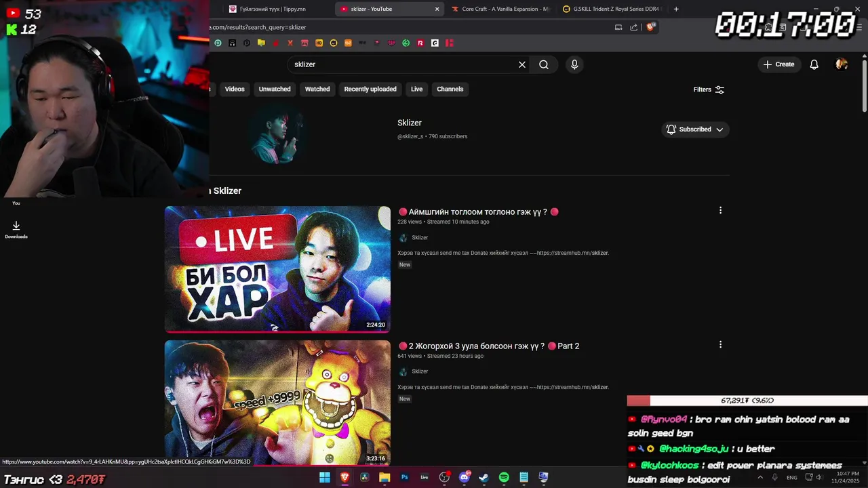This screenshot has width=868, height=488.
Task: Select the Live filter chip
Action: (x=417, y=89)
